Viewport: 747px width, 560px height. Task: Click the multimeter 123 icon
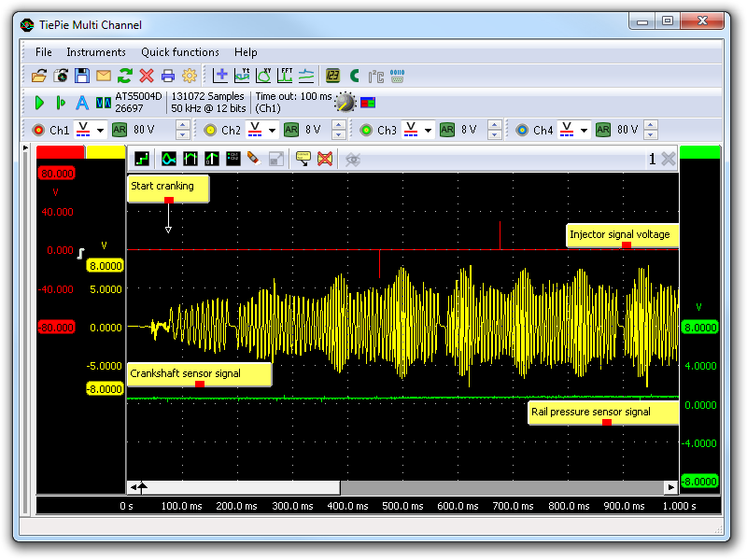click(332, 76)
